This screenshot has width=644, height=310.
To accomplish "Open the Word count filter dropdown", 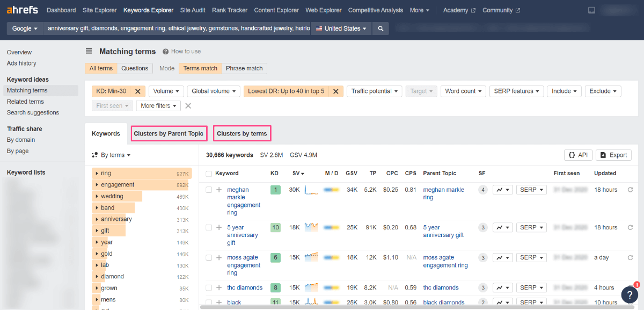I will [464, 91].
